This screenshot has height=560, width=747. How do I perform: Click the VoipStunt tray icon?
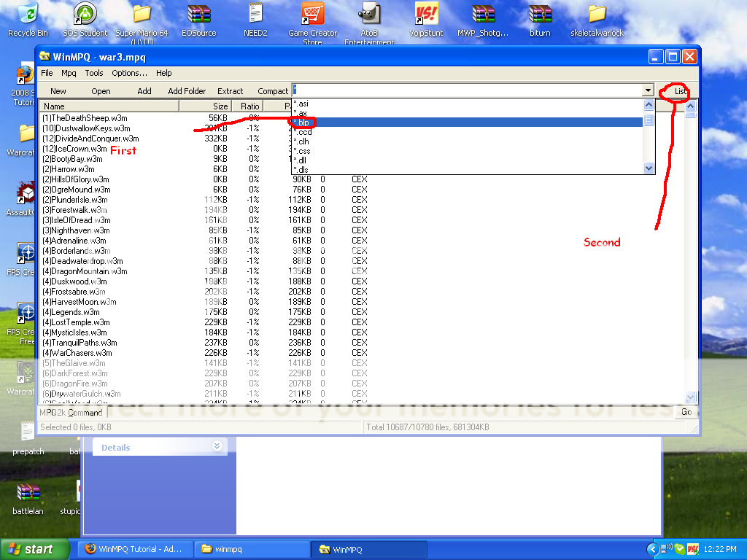[x=693, y=549]
